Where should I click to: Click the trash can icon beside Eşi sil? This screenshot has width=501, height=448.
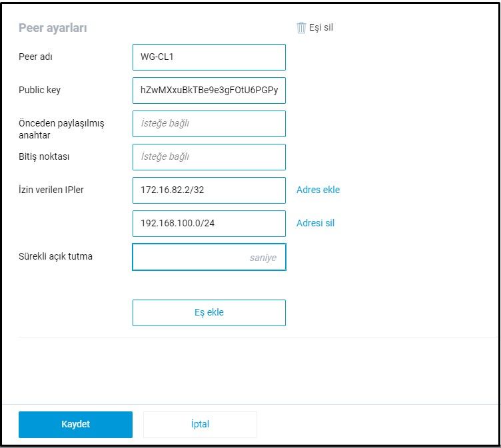click(301, 27)
